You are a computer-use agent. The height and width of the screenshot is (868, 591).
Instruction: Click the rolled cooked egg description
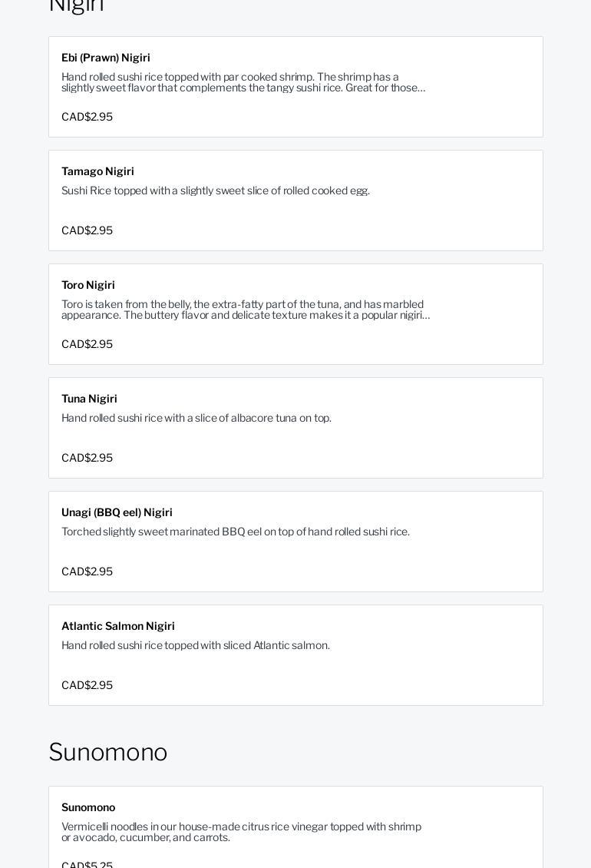[216, 190]
